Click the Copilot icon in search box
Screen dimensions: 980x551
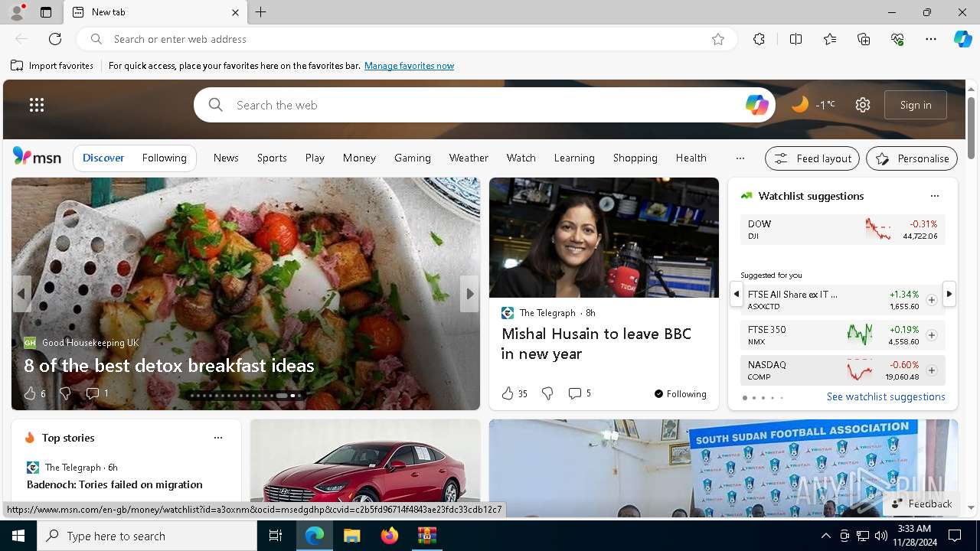pyautogui.click(x=756, y=105)
